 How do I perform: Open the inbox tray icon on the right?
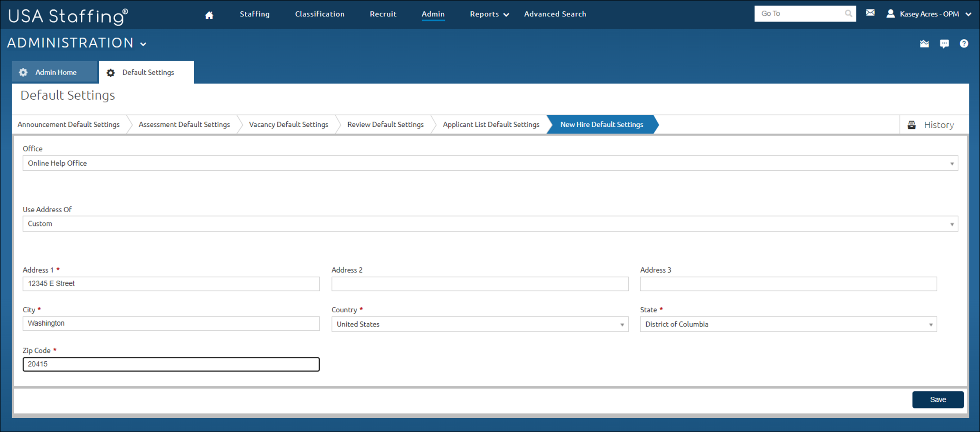924,44
